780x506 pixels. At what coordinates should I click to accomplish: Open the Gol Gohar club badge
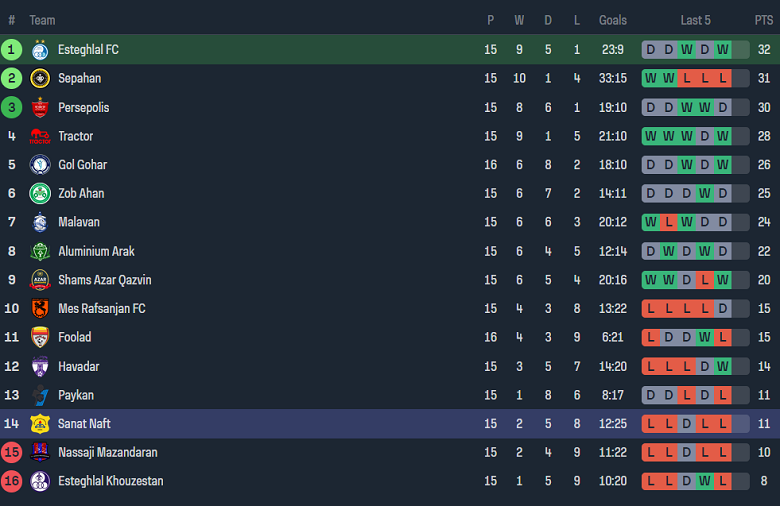[x=40, y=165]
